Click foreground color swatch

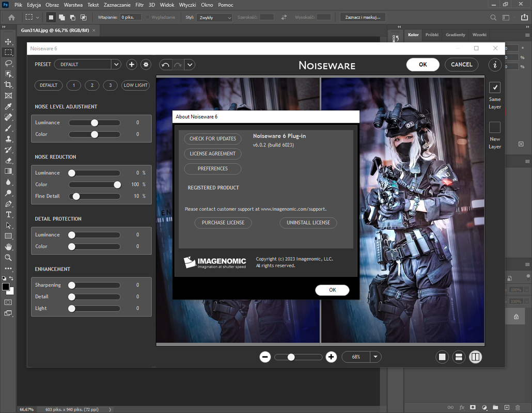click(6, 287)
